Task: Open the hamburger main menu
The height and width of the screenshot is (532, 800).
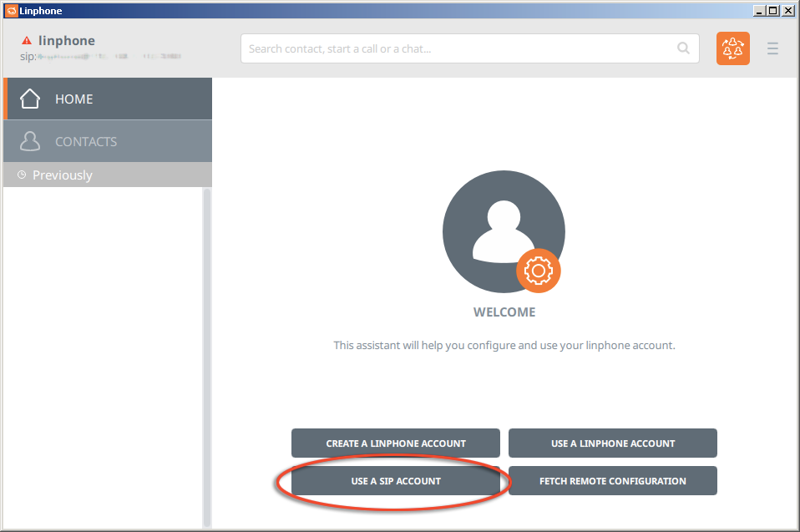Action: 772,48
